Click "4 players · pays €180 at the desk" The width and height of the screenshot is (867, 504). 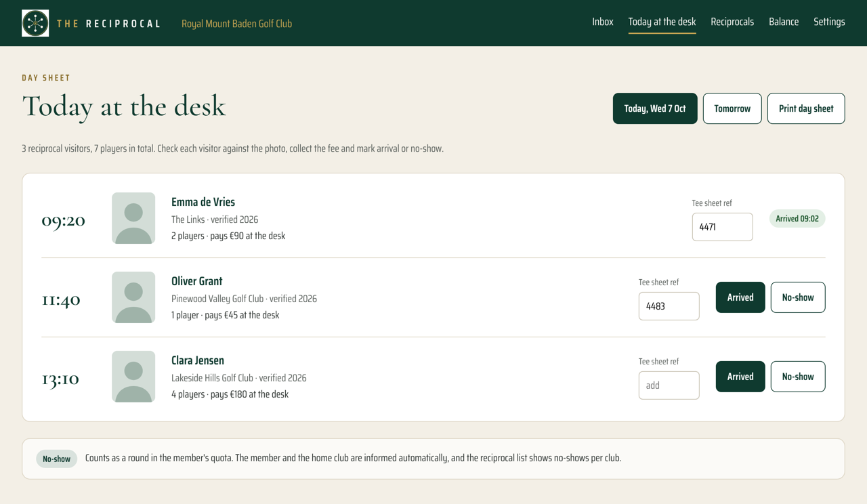pyautogui.click(x=230, y=394)
